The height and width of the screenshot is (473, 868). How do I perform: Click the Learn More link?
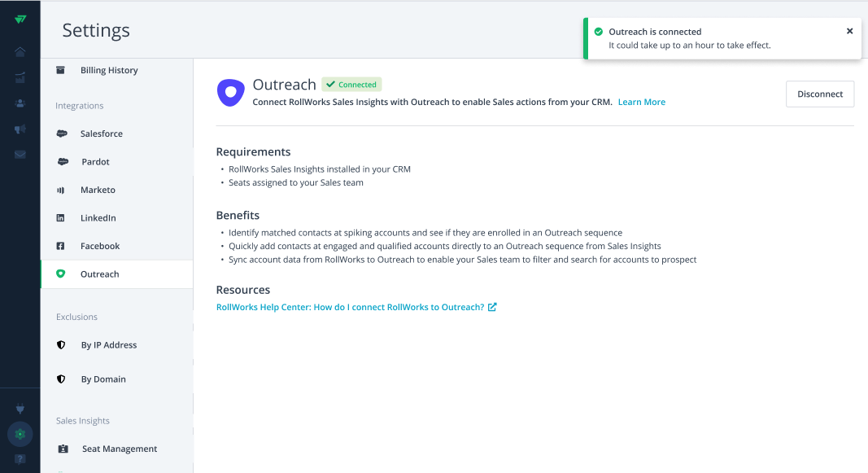[642, 102]
